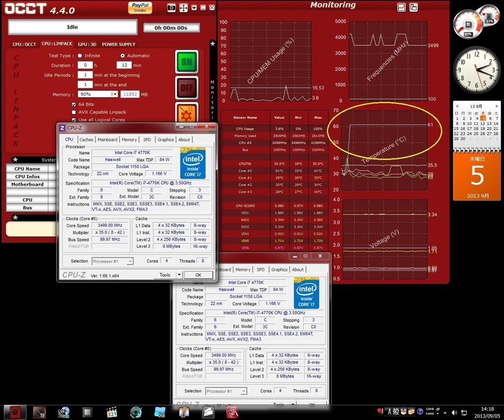This screenshot has width=504, height=420.
Task: Enable AVX Capable Linpack checkbox
Action: [74, 112]
